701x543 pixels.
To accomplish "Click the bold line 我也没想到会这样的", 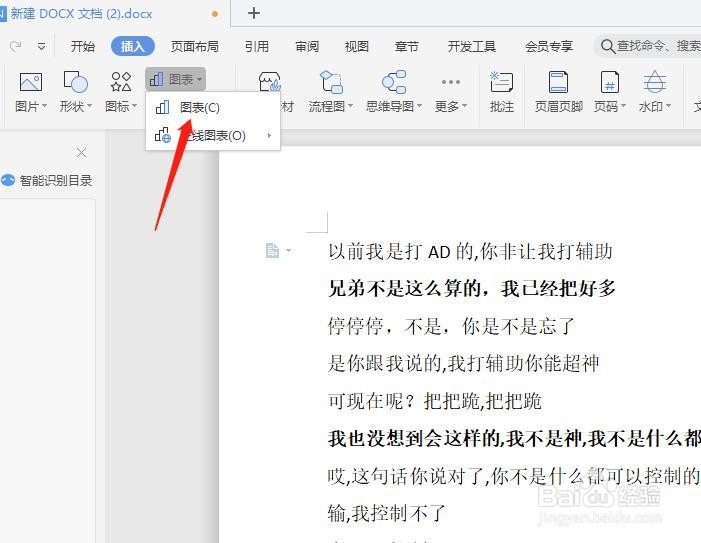I will 514,438.
